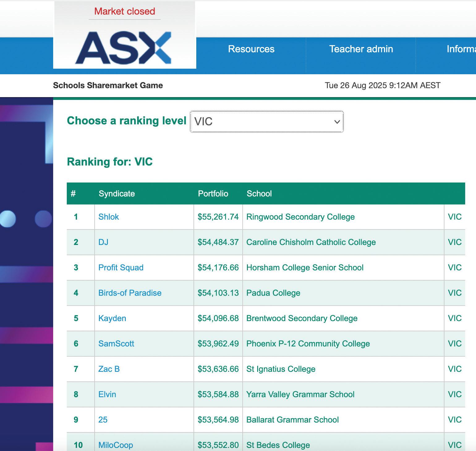Open the Profit Squad syndicate link

point(121,268)
